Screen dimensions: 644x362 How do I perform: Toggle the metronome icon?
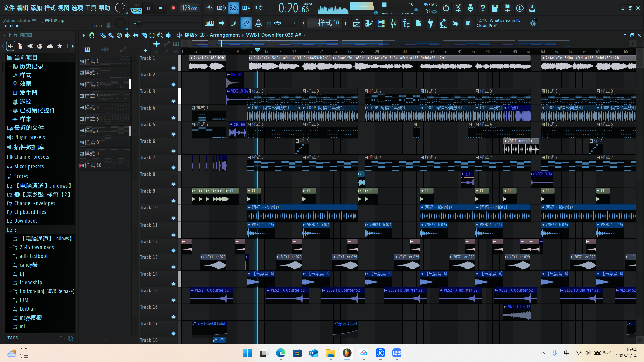[209, 8]
